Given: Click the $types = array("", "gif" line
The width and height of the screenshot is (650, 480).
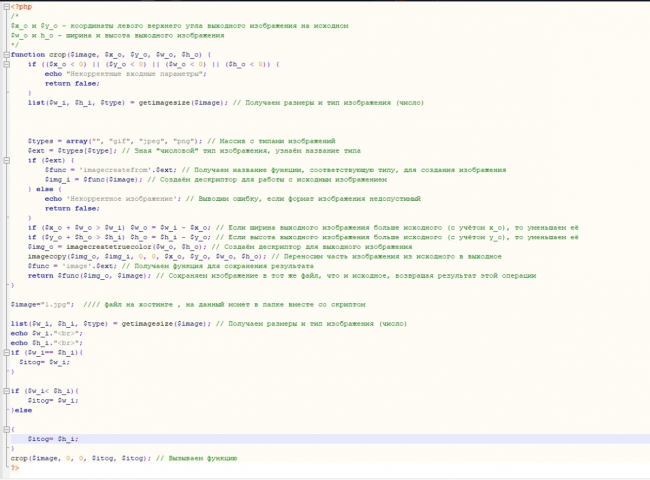Looking at the screenshot, I should [x=182, y=141].
